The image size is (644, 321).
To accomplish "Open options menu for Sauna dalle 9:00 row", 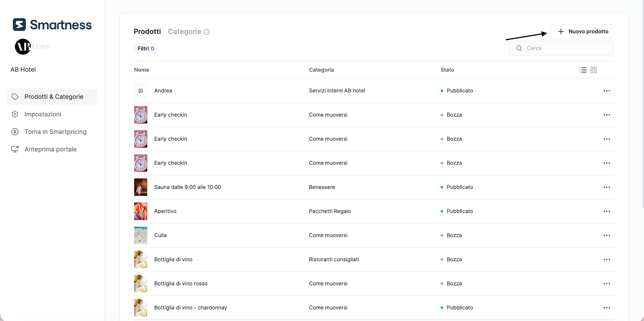I will [607, 187].
